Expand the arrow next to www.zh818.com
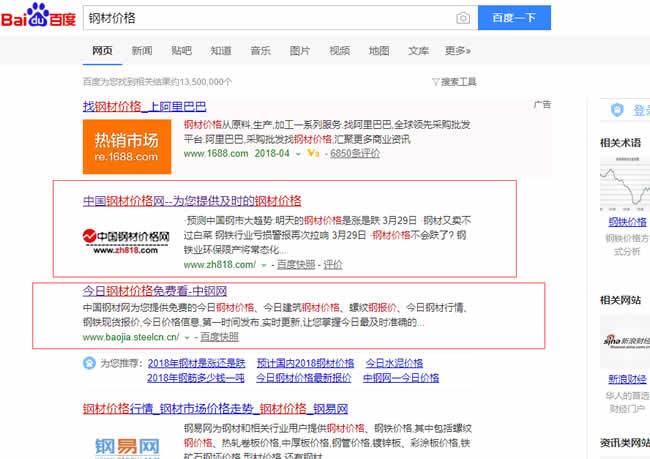 tap(263, 266)
